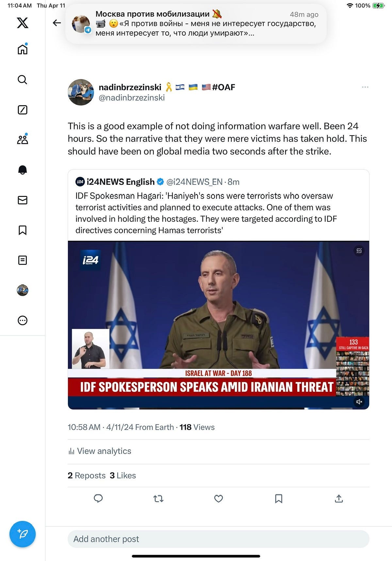This screenshot has height=561, width=392.
Task: Open the X logo home
Action: pos(23,23)
